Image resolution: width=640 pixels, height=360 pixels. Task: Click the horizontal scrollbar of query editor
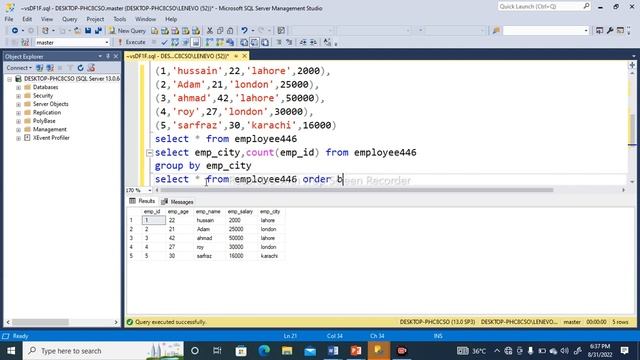click(357, 190)
